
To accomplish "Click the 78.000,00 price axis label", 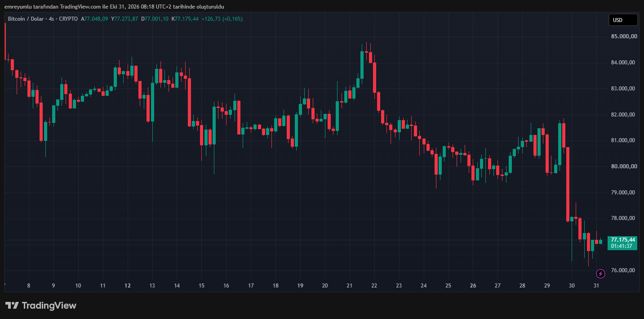I will [x=623, y=218].
